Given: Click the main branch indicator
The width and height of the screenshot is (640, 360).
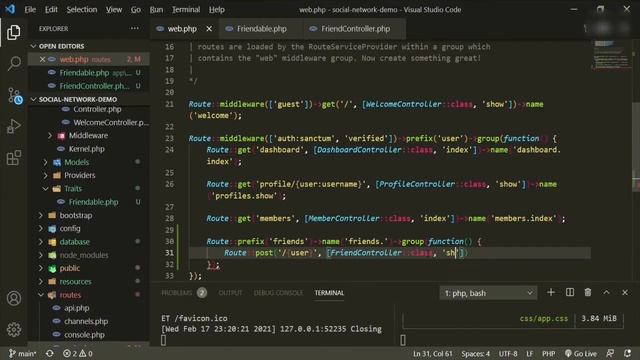Looking at the screenshot, I should (22, 353).
